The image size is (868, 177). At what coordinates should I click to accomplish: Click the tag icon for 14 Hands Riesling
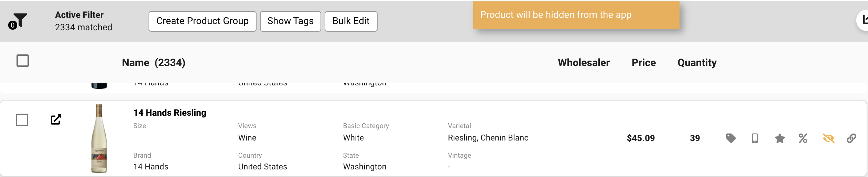tap(731, 138)
